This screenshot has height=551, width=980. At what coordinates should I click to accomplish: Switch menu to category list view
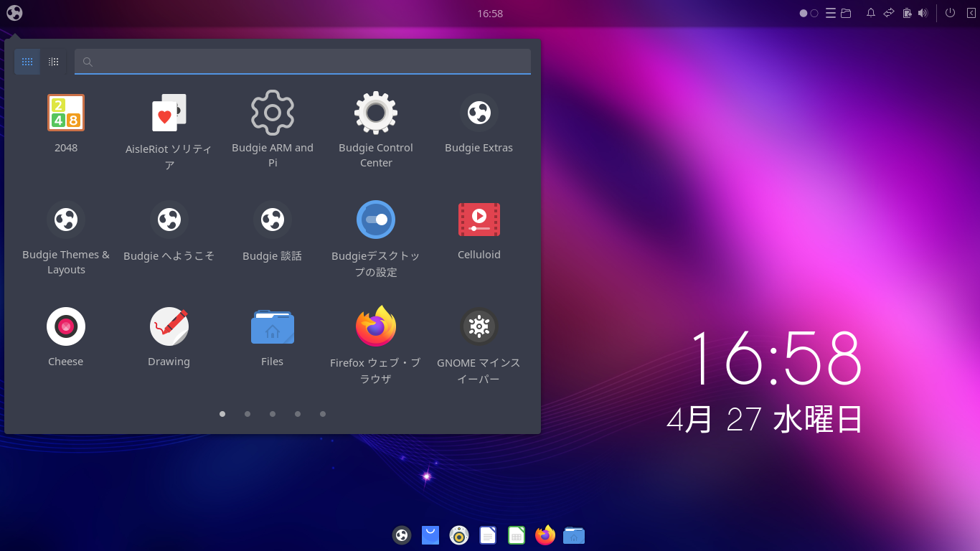pos(53,62)
